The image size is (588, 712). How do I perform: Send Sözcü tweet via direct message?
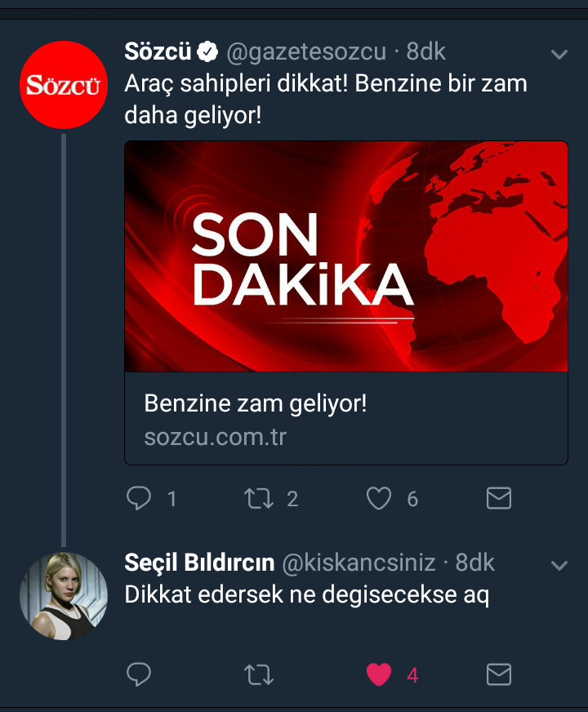click(498, 498)
